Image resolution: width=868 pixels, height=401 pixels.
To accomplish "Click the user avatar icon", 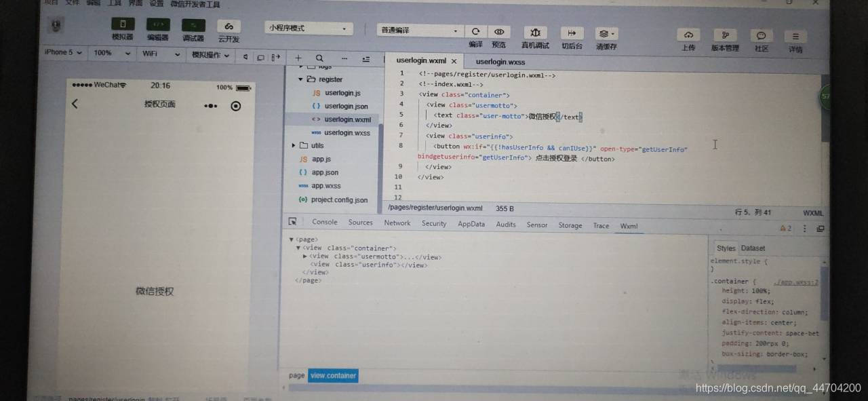I will 57,26.
